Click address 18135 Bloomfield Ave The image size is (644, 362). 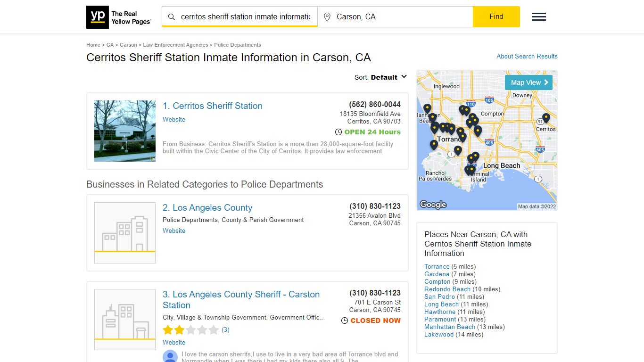[x=370, y=114]
